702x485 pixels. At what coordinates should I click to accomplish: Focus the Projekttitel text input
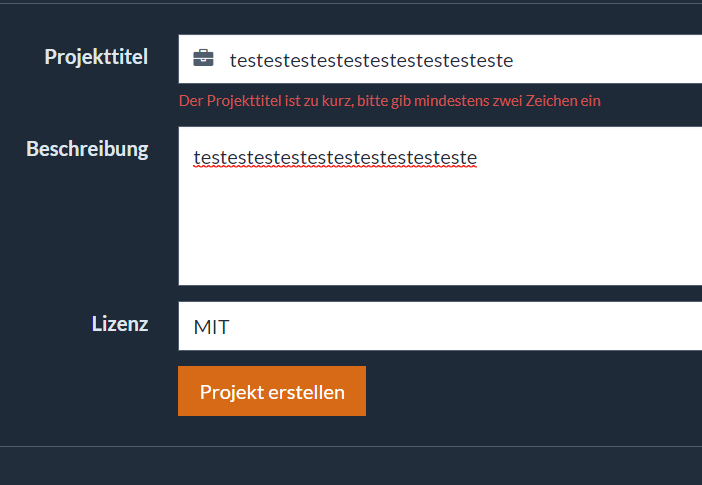tap(600, 60)
